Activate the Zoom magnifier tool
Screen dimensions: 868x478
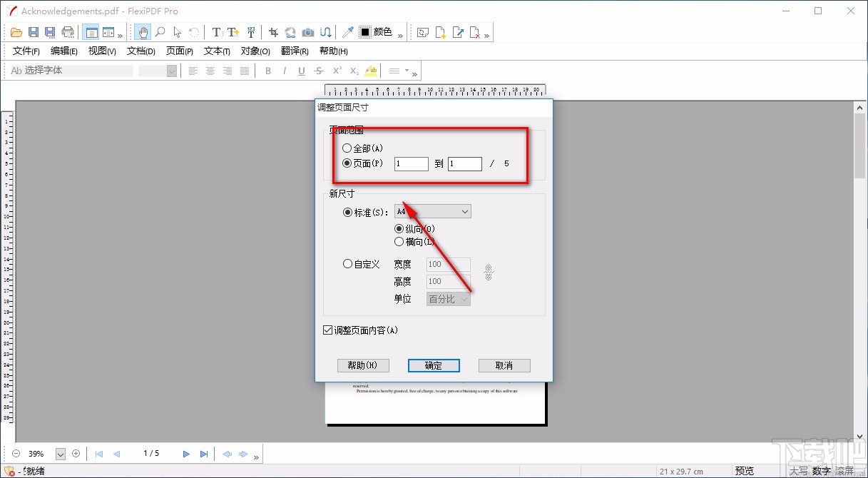click(160, 31)
